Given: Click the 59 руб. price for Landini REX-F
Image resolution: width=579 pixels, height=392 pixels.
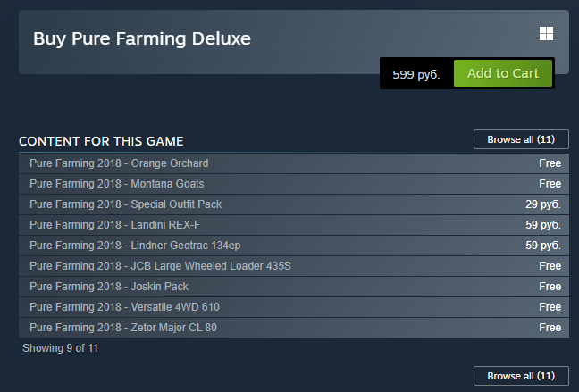Looking at the screenshot, I should click(543, 225).
